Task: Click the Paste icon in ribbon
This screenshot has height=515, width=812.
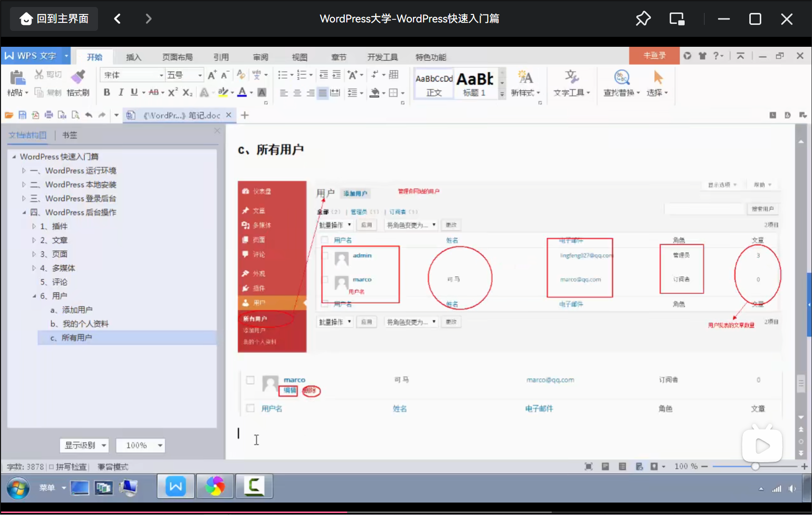Action: click(17, 78)
